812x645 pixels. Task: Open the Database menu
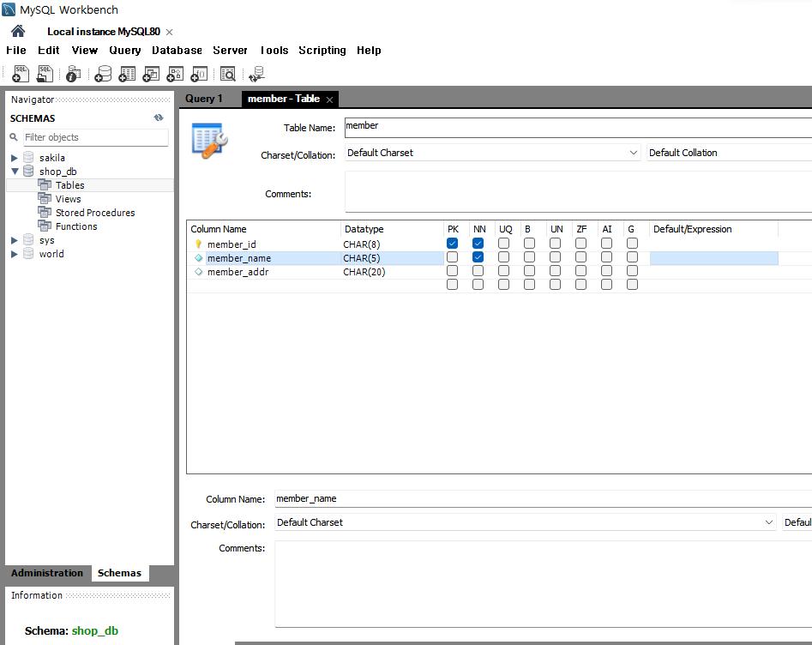coord(177,51)
